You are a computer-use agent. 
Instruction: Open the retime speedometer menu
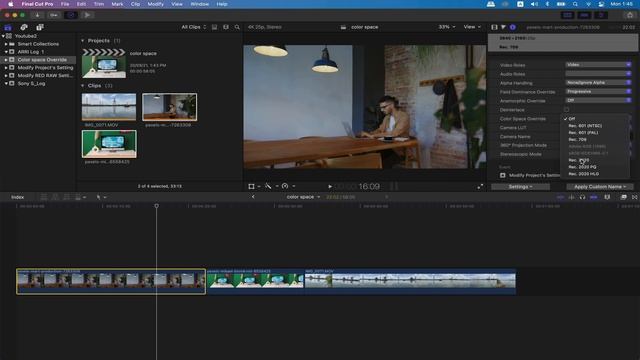288,186
